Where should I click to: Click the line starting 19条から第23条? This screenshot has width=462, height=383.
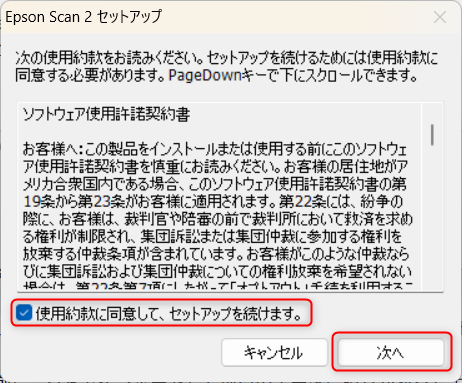(x=213, y=201)
